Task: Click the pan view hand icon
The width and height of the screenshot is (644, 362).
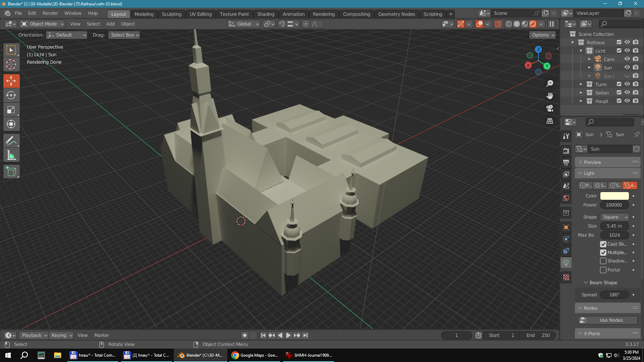Action: 550,96
